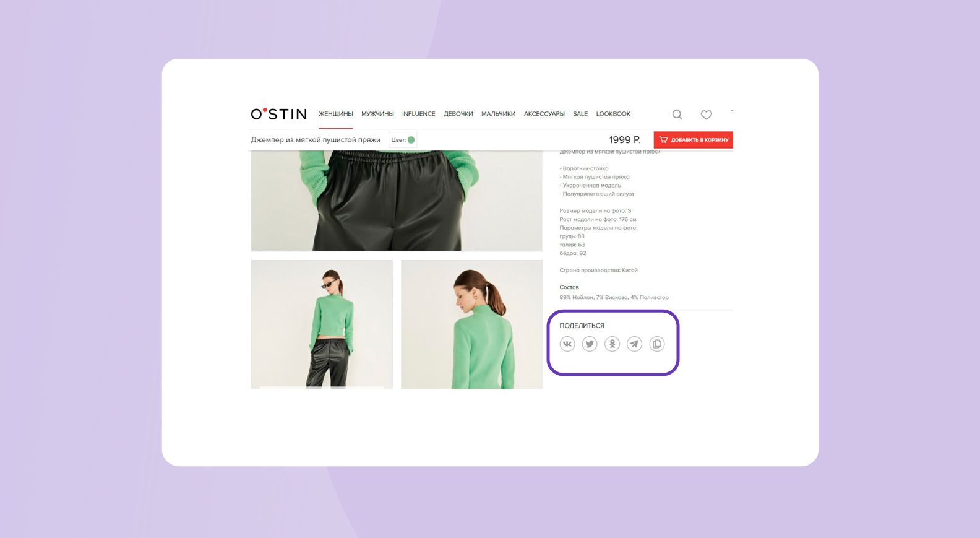
Task: Share the product via VK icon
Action: (x=567, y=344)
